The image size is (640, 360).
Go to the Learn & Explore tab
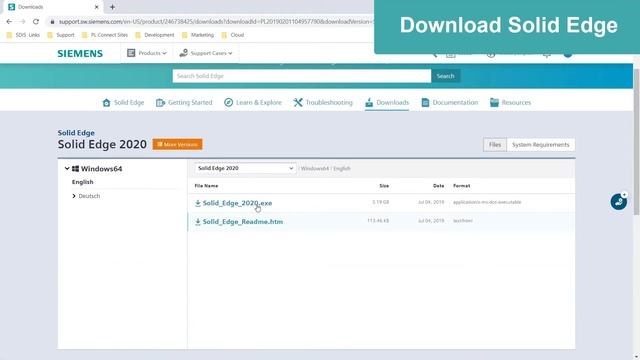[x=253, y=102]
